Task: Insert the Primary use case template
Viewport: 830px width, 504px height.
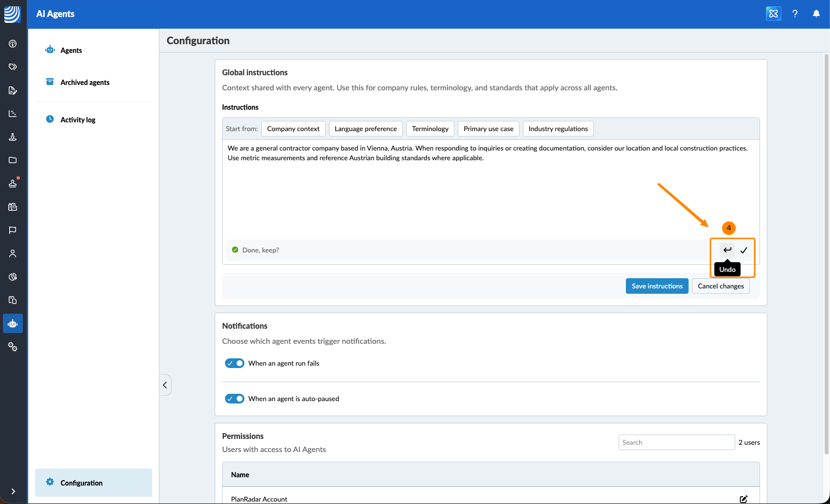Action: tap(488, 129)
